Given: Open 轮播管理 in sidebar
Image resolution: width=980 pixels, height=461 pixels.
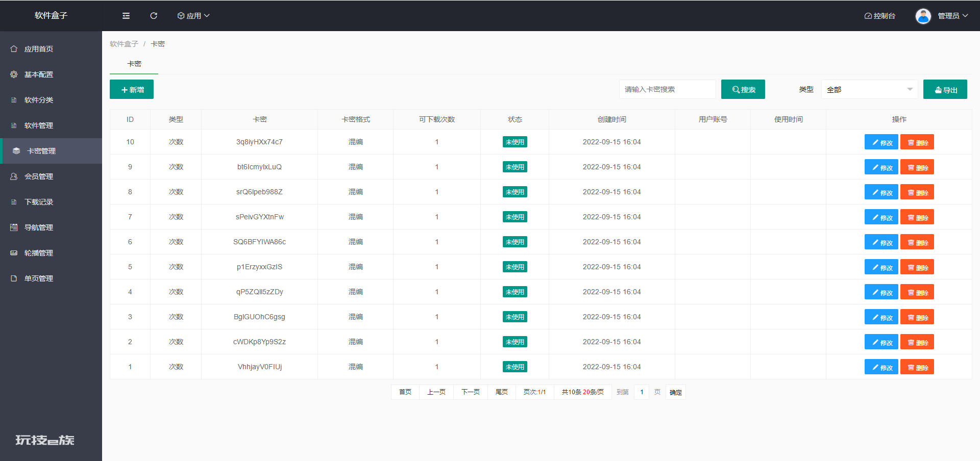Looking at the screenshot, I should tap(51, 253).
